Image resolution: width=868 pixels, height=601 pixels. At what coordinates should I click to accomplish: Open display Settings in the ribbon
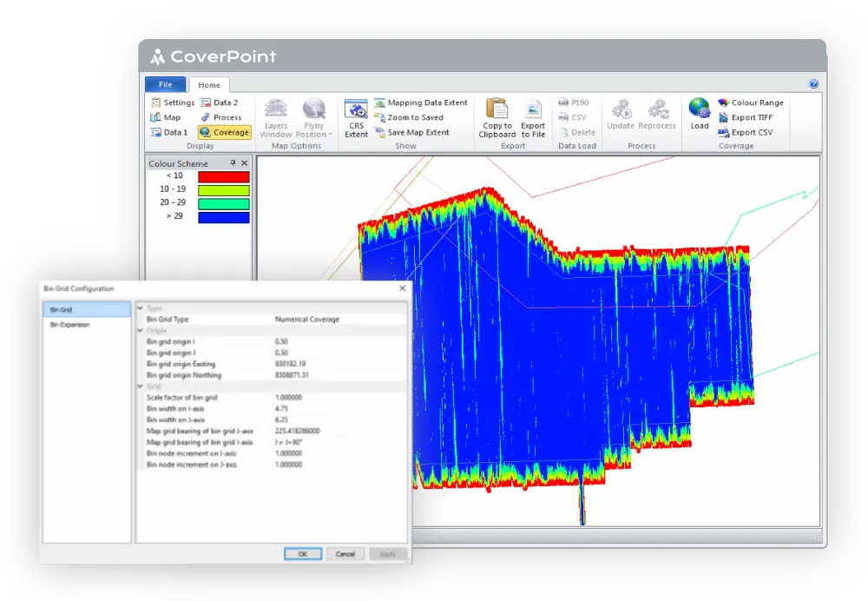(172, 102)
